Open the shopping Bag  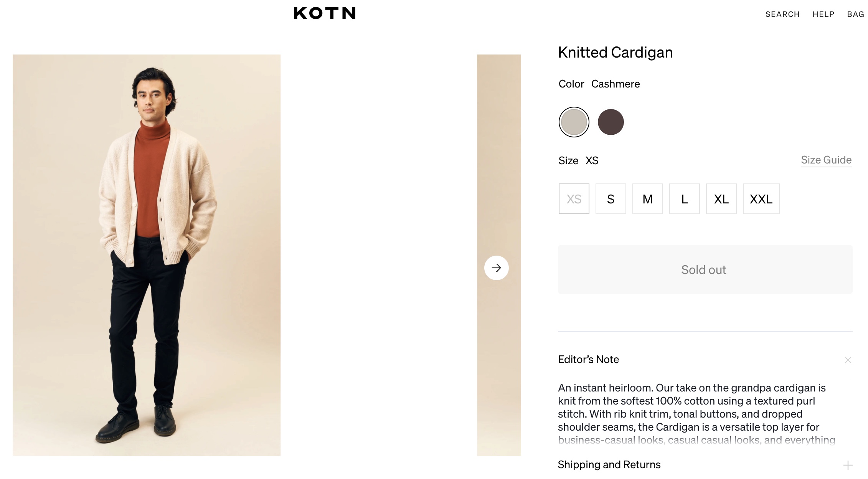click(x=855, y=14)
